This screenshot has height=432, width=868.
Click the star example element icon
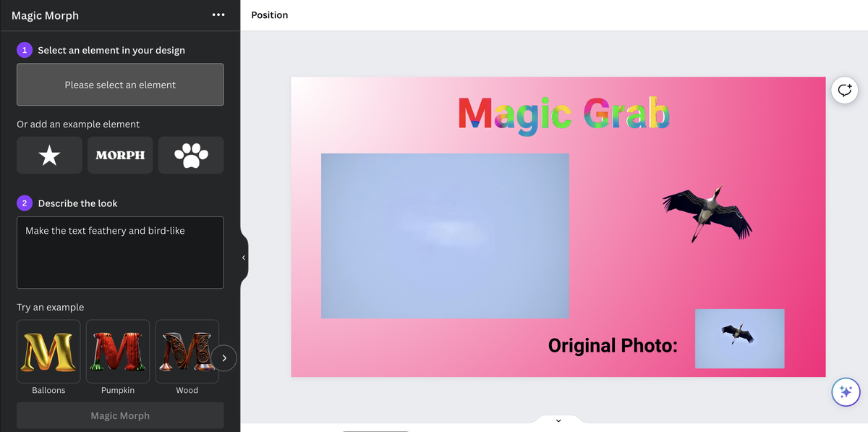coord(48,155)
